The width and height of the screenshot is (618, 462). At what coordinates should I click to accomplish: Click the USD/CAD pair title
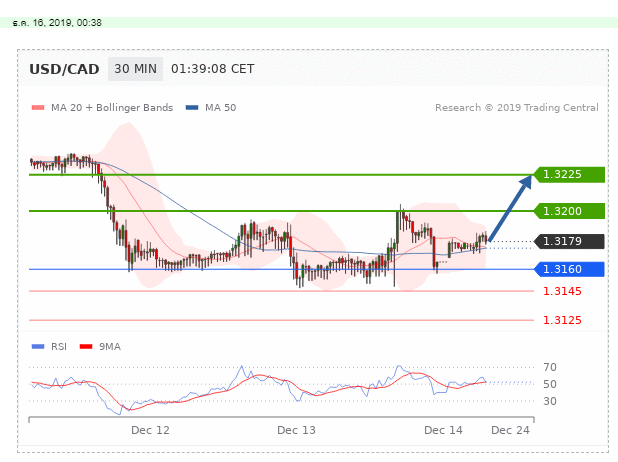tap(64, 69)
